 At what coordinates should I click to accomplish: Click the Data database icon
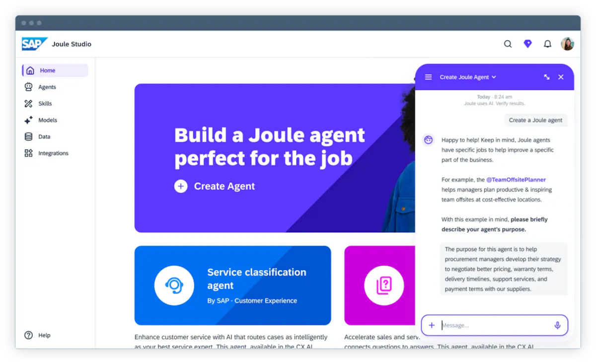click(x=28, y=137)
